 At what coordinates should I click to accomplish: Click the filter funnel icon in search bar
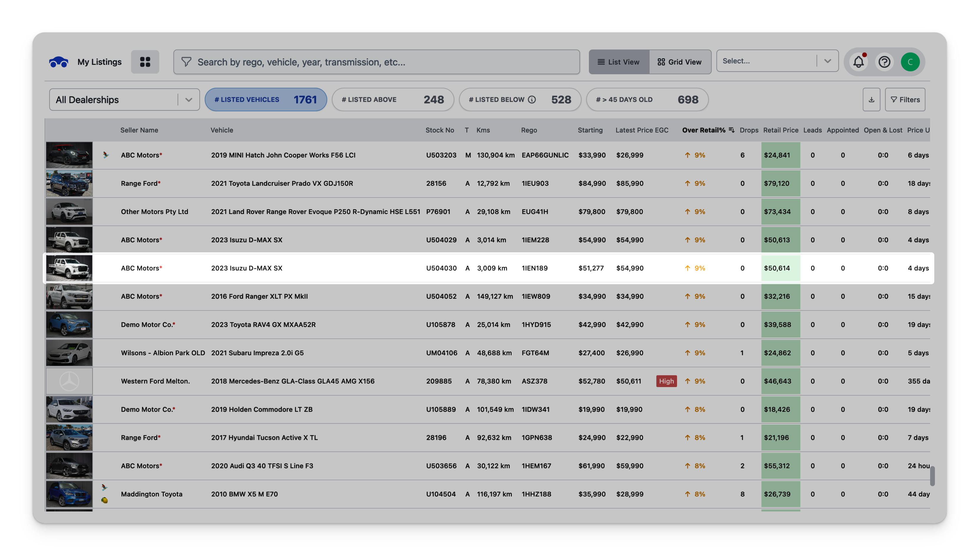[186, 62]
